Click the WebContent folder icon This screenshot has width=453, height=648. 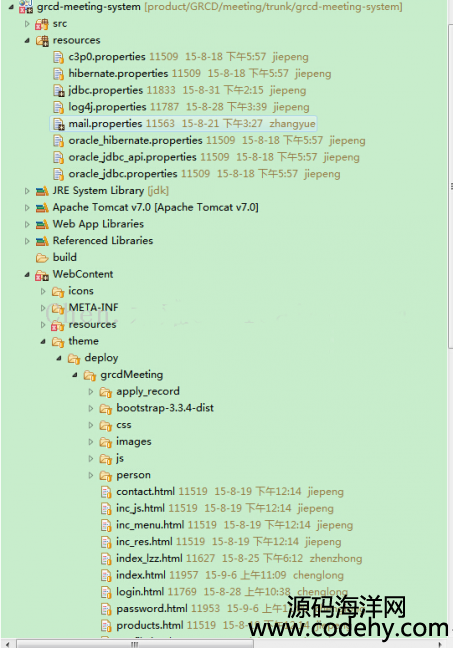point(42,274)
